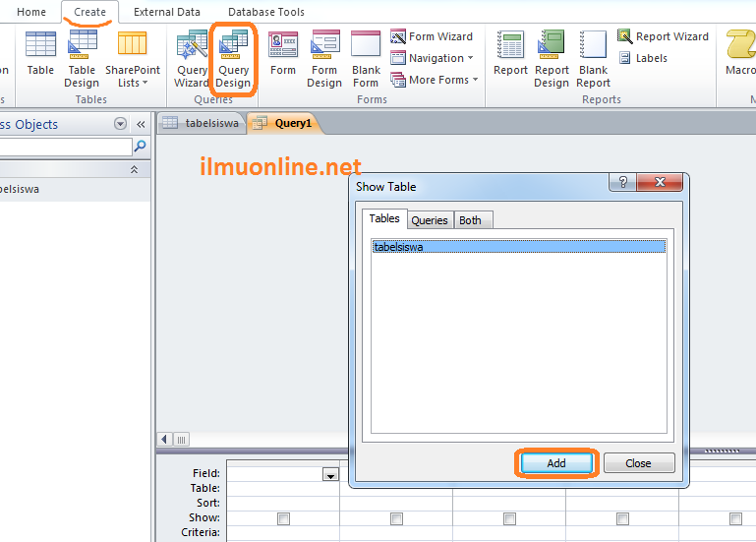Select the Create ribbon tab
Screen dimensions: 756x542
89,12
